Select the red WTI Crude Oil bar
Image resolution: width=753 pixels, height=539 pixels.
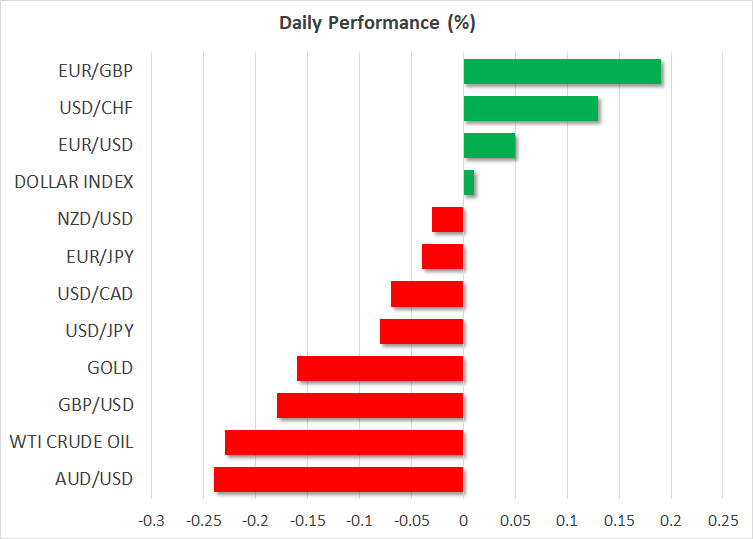coord(344,442)
